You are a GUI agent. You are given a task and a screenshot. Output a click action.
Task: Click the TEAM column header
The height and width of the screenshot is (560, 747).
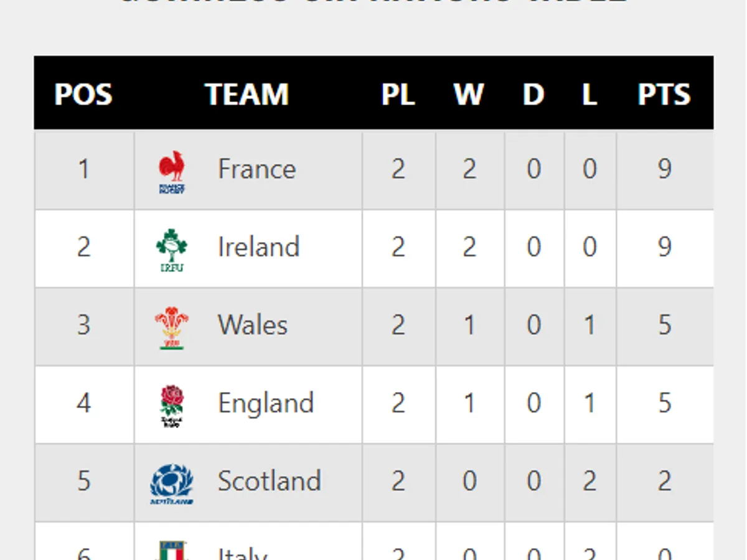click(x=247, y=95)
